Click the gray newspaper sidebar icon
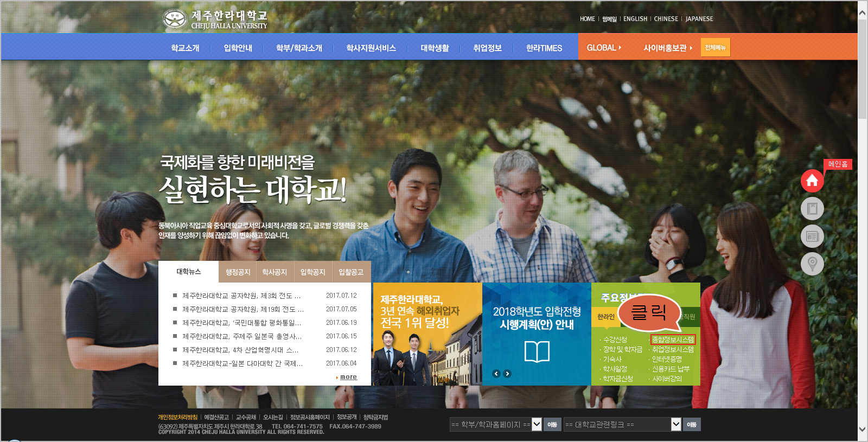868x442 pixels. [x=812, y=236]
